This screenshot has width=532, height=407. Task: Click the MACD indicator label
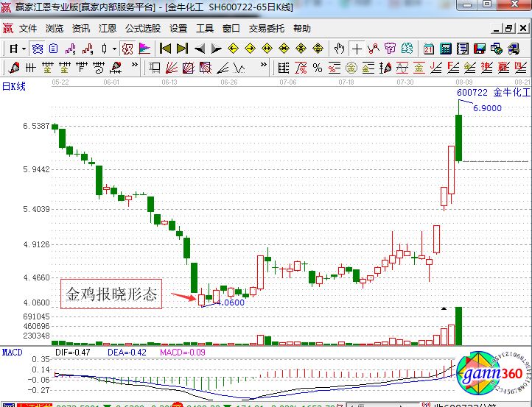[13, 352]
